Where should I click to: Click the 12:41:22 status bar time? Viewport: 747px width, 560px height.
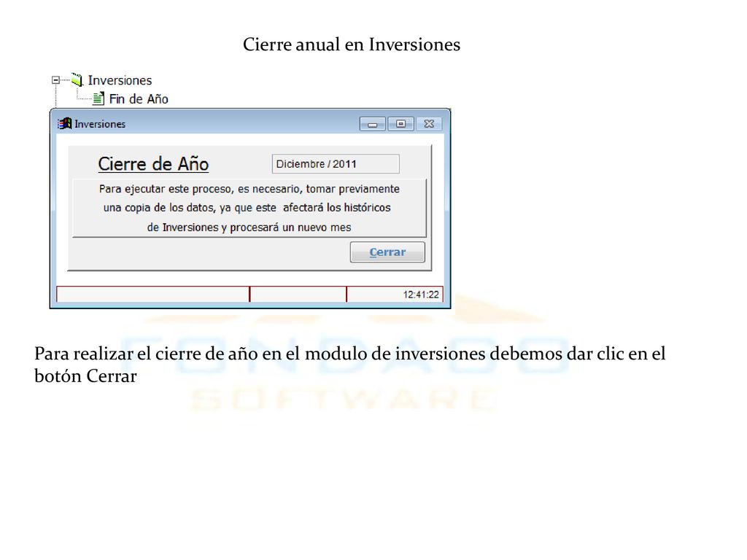click(421, 295)
